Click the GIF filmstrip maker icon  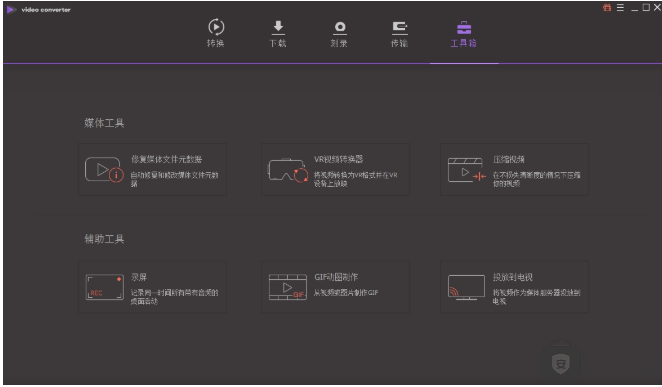tap(288, 287)
